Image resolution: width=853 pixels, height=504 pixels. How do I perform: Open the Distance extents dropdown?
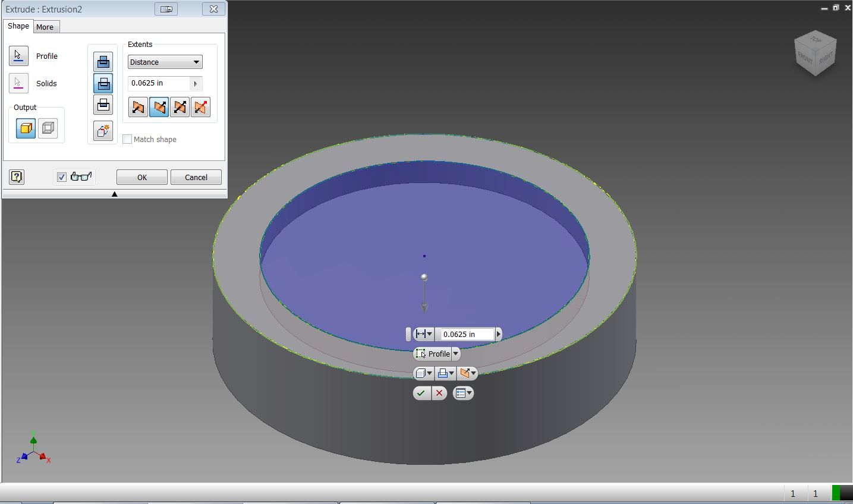[x=196, y=62]
